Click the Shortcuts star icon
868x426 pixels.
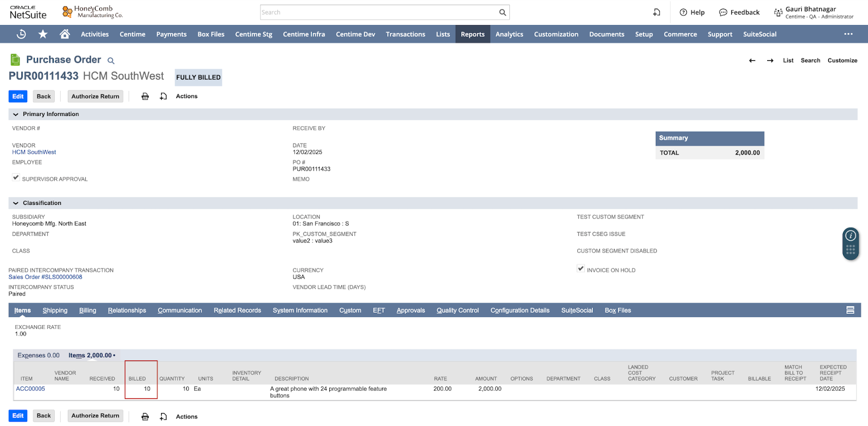43,34
